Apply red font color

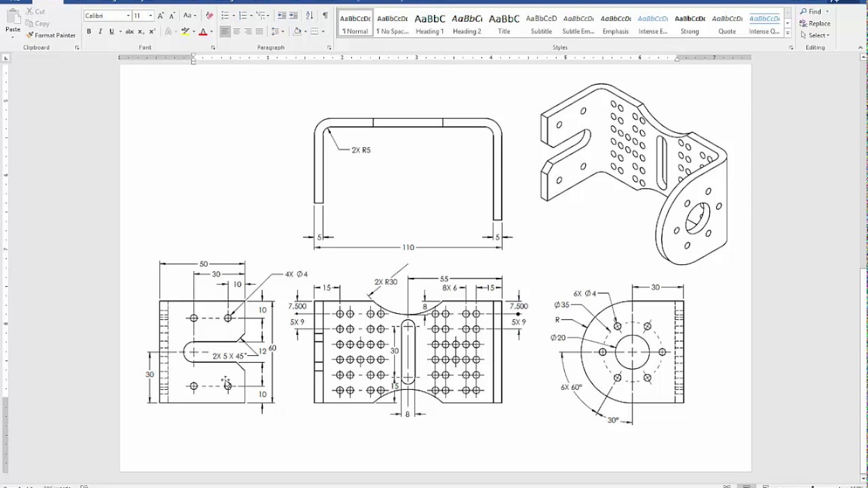click(x=203, y=32)
